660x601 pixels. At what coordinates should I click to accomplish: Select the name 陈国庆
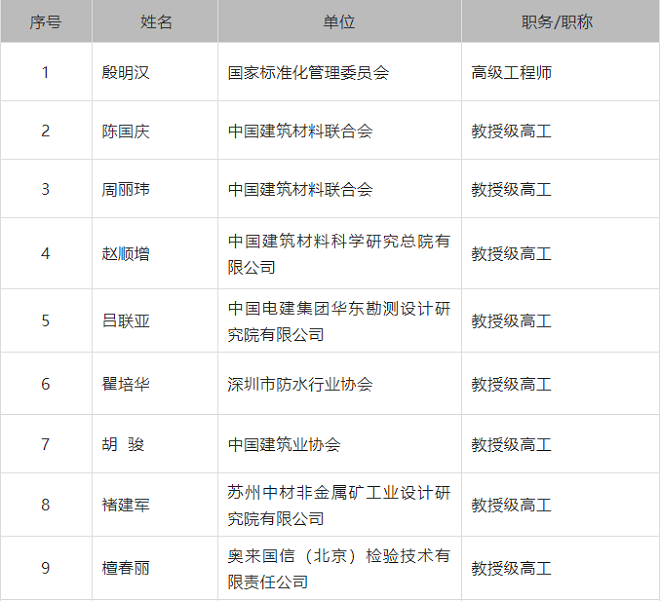coord(126,131)
